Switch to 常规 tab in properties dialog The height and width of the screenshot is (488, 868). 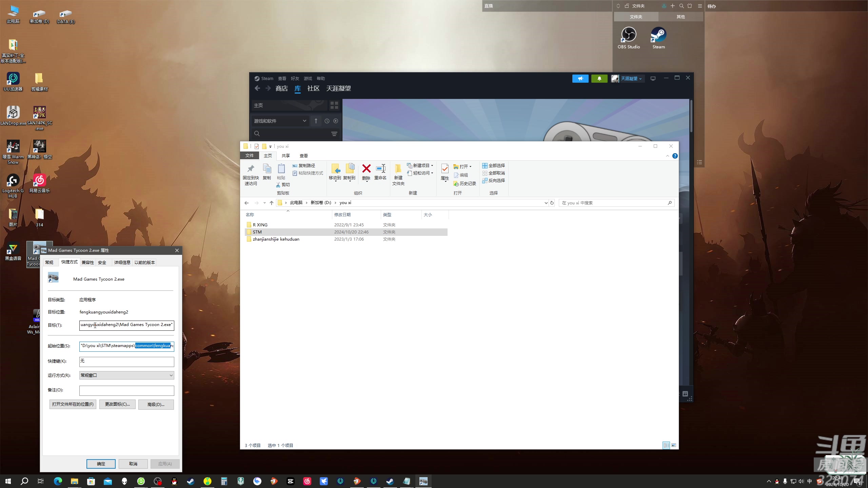tap(49, 262)
